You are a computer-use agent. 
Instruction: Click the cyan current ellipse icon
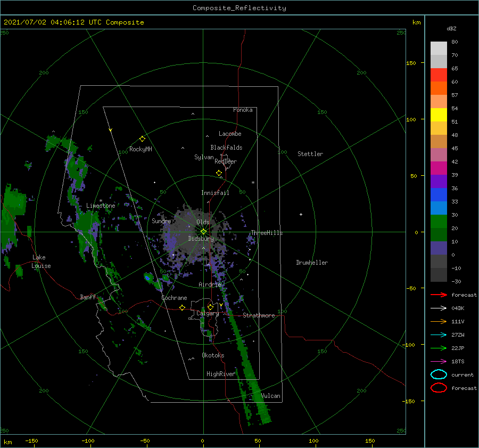[x=439, y=374]
